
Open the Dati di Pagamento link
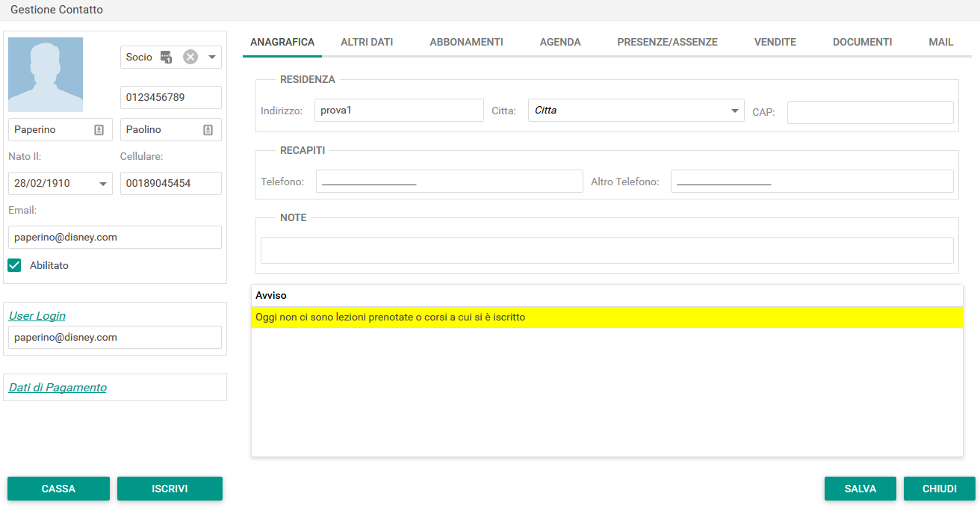pos(58,388)
